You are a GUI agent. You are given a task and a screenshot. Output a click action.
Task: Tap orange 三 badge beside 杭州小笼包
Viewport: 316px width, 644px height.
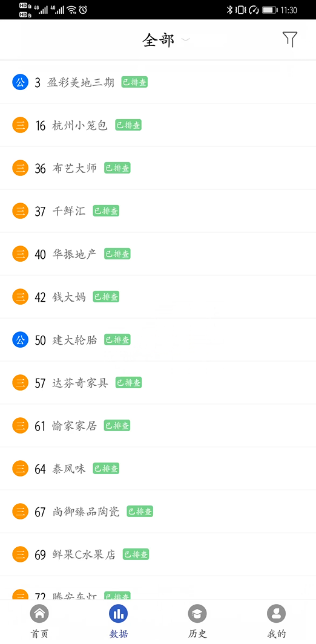tap(20, 125)
